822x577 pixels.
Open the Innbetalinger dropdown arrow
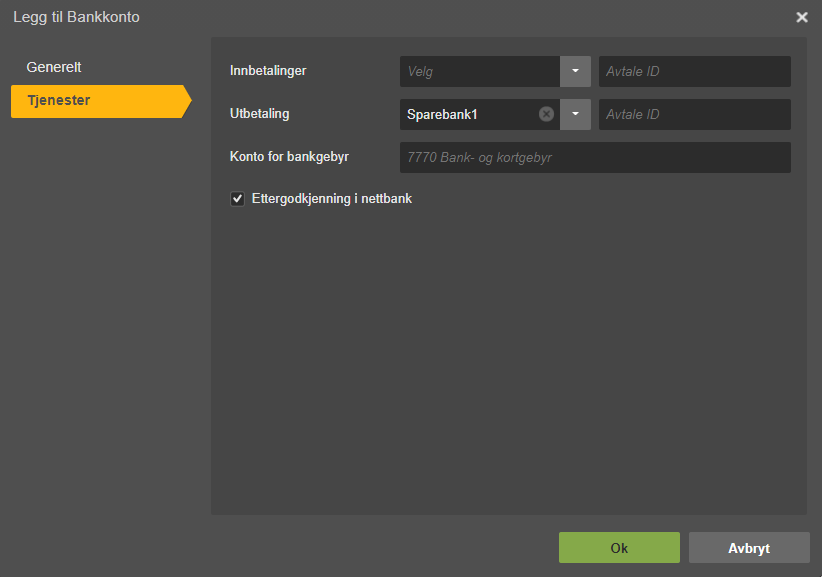pos(575,72)
